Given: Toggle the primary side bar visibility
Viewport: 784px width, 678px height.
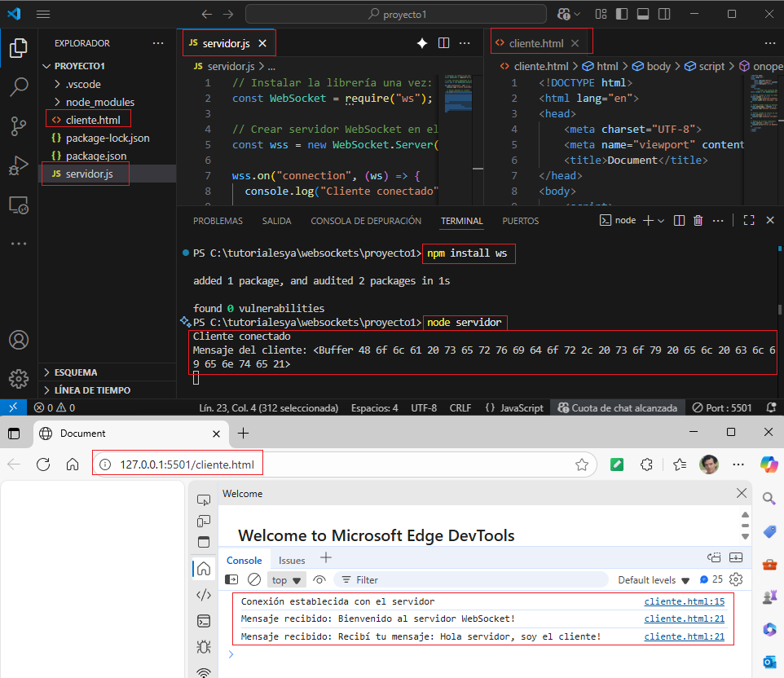Looking at the screenshot, I should click(620, 14).
